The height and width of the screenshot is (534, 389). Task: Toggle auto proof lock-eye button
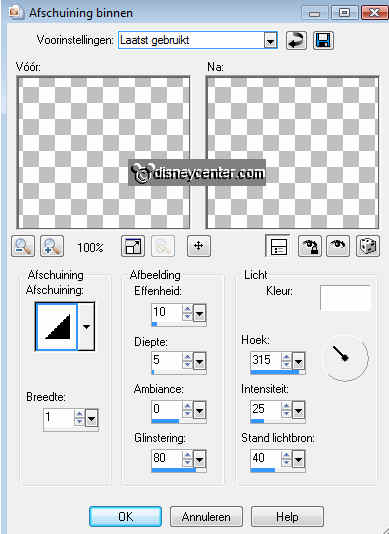(309, 246)
